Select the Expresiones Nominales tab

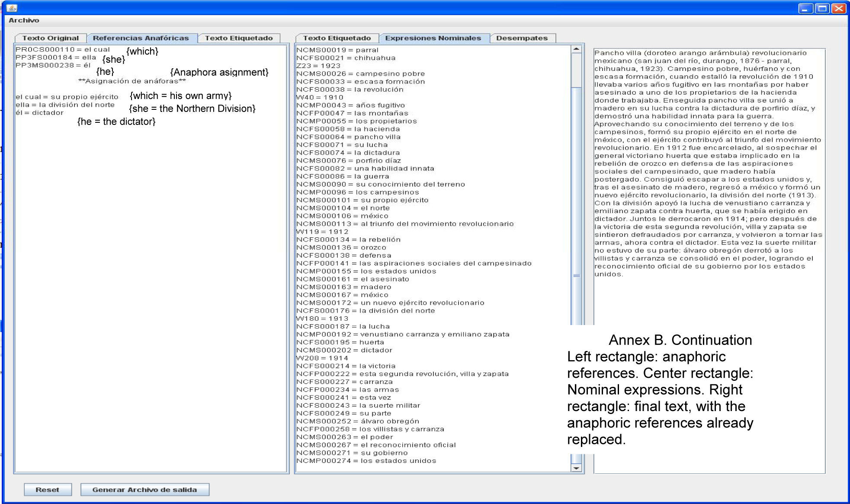pyautogui.click(x=433, y=38)
